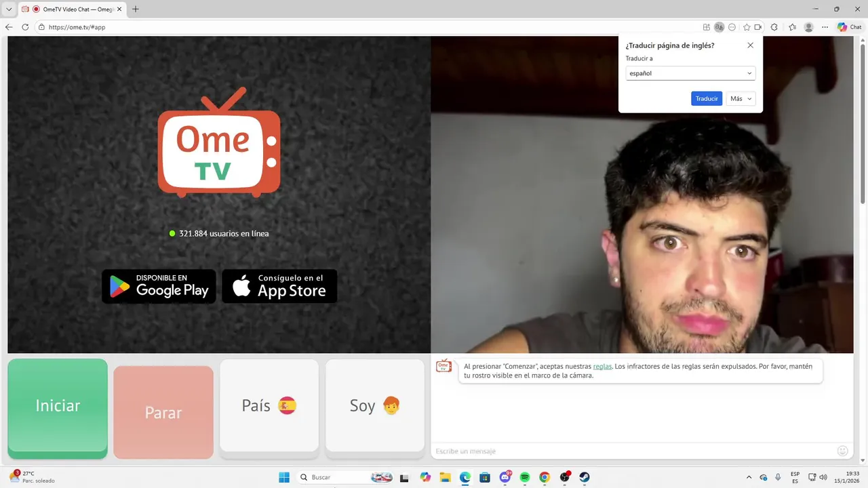Click the taskbar Buscar search box
Image resolution: width=868 pixels, height=488 pixels.
pos(346,477)
